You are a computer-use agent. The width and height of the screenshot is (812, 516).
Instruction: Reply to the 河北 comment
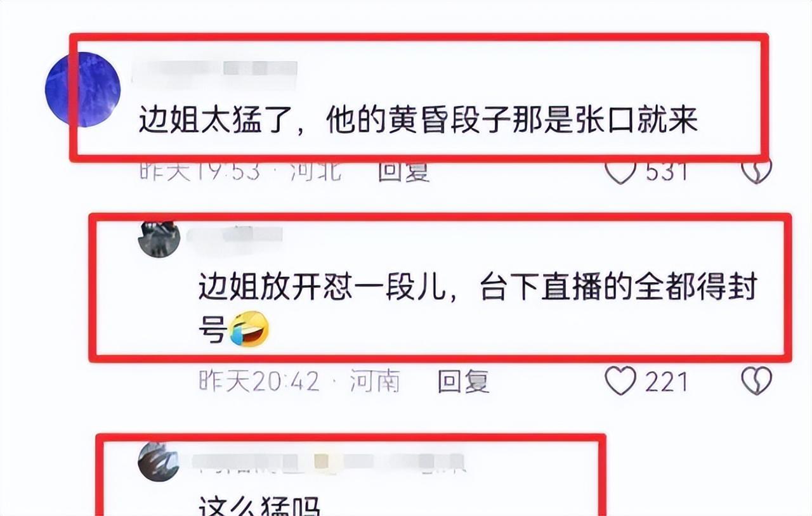404,171
